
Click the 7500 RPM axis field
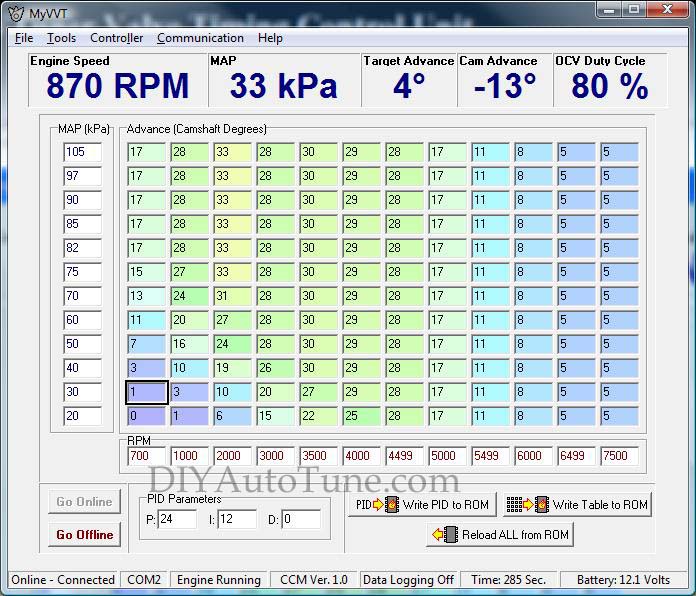[x=619, y=456]
